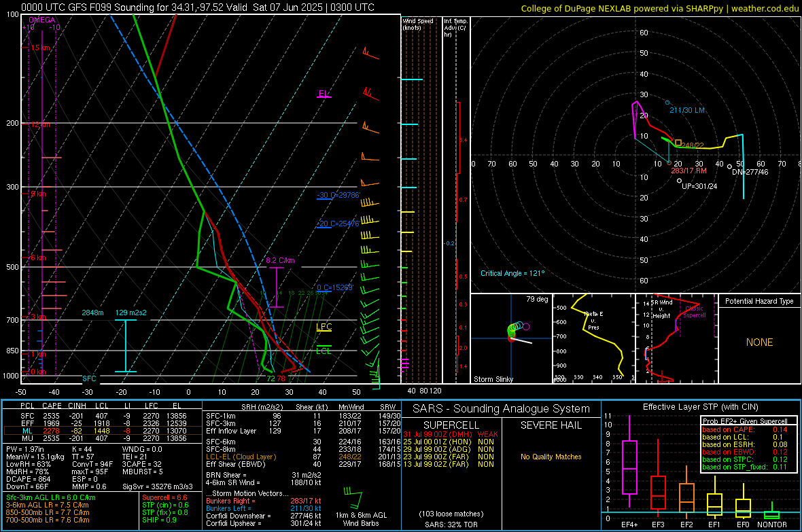Click the SigSvr = 35276 m3/s3 value
The width and height of the screenshot is (802, 532).
[158, 486]
